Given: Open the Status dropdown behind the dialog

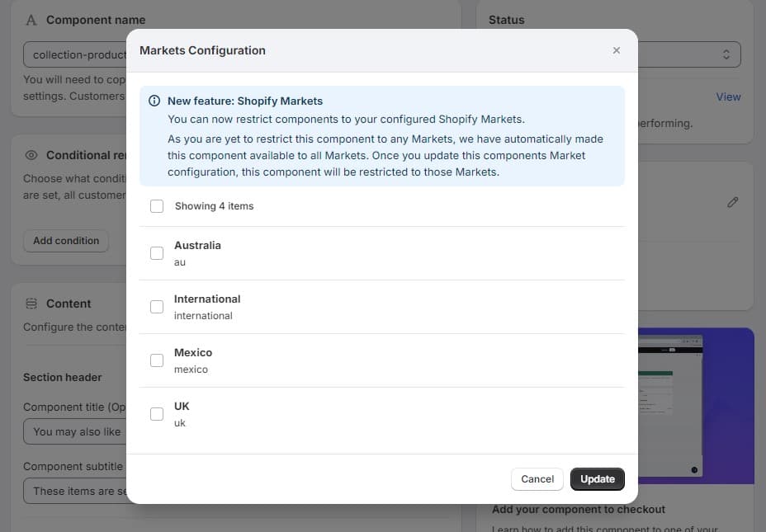Looking at the screenshot, I should pos(689,54).
